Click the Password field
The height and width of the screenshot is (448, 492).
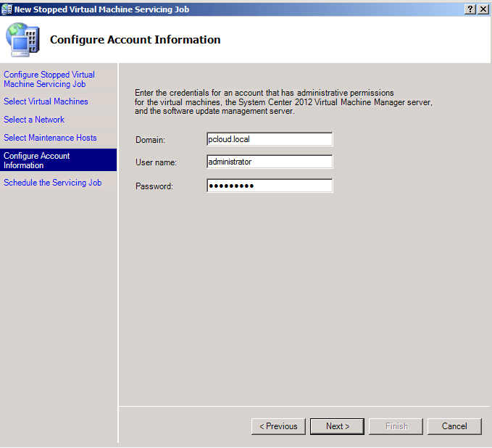click(270, 186)
